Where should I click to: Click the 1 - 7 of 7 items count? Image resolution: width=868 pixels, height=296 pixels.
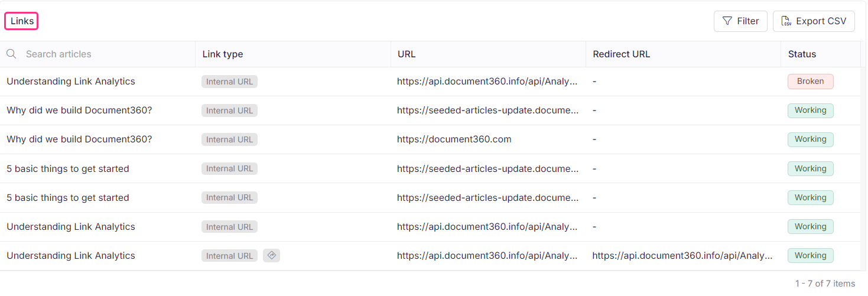click(825, 284)
